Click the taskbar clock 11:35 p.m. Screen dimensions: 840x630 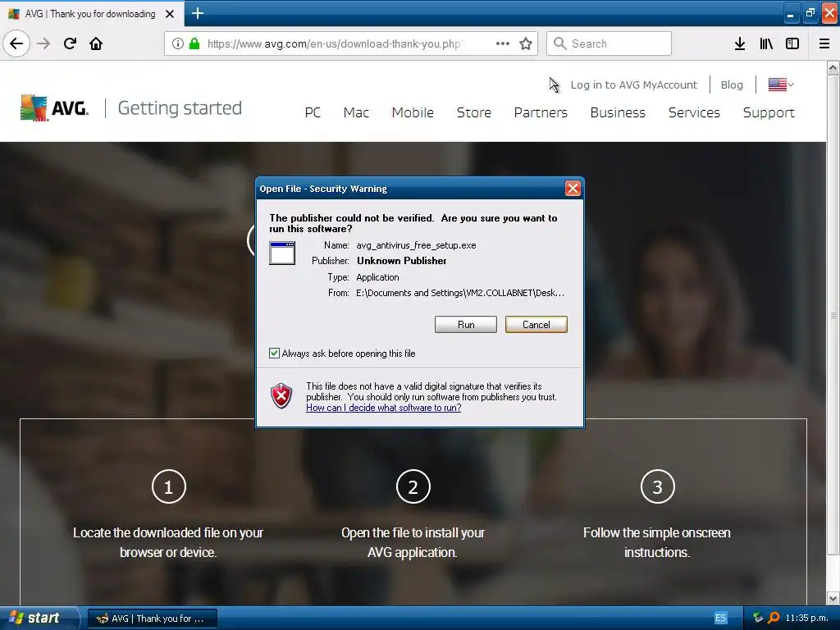click(x=807, y=618)
